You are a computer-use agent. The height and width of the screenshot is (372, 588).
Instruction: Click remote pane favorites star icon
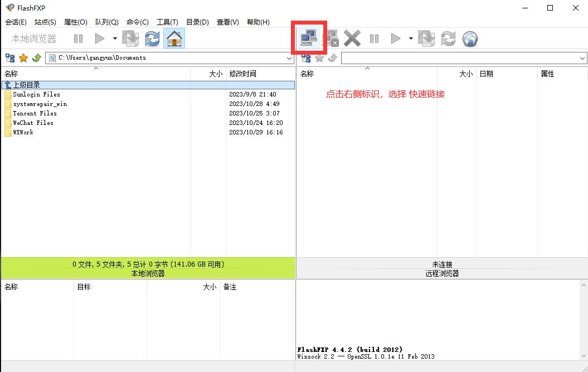click(x=319, y=58)
